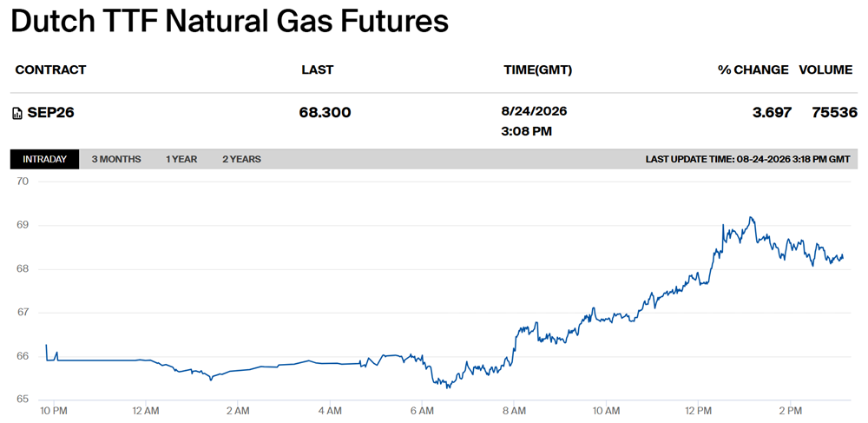Click the 12 PM label on time axis

[698, 412]
